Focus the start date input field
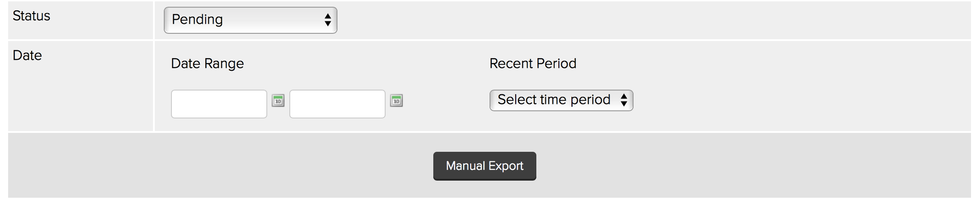 click(x=219, y=104)
